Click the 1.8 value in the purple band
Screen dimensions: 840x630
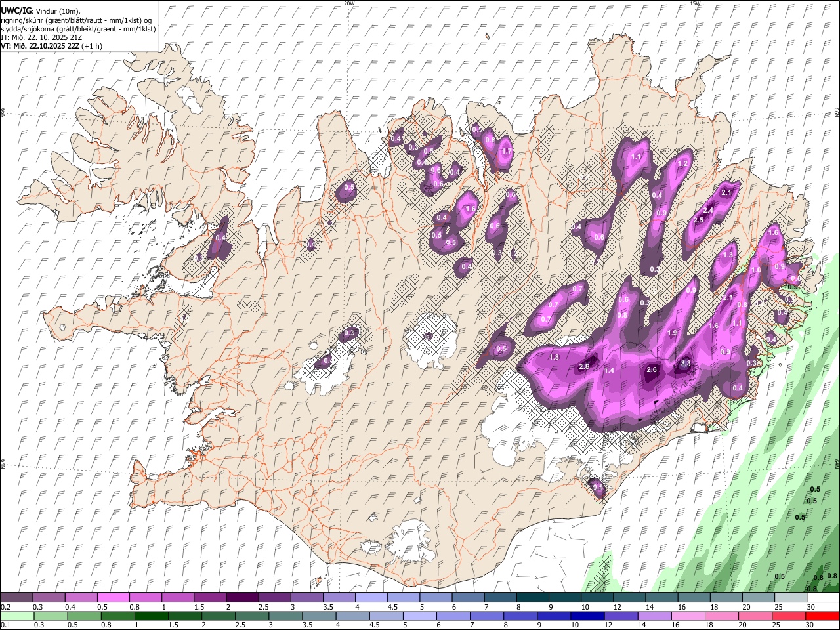(x=554, y=358)
